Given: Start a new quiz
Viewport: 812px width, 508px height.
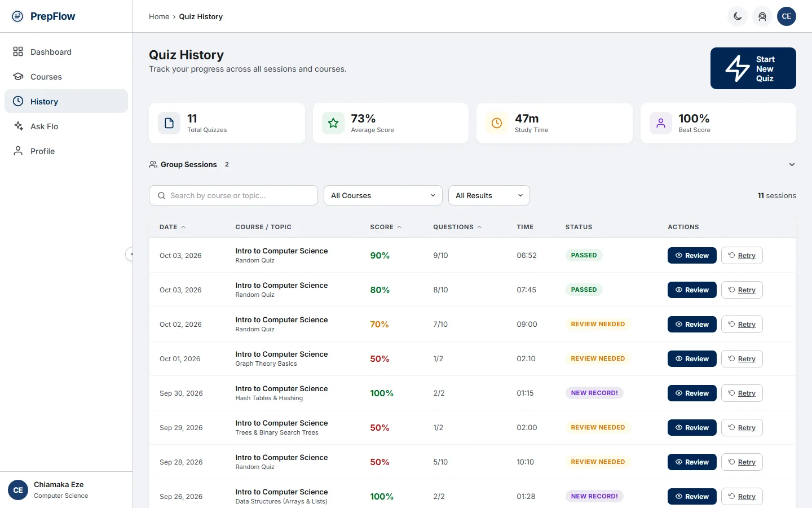Looking at the screenshot, I should coord(753,68).
